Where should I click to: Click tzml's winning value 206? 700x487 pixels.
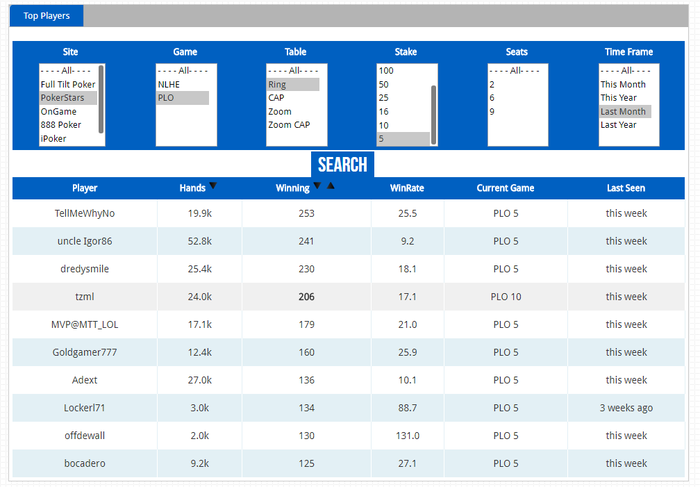click(307, 297)
